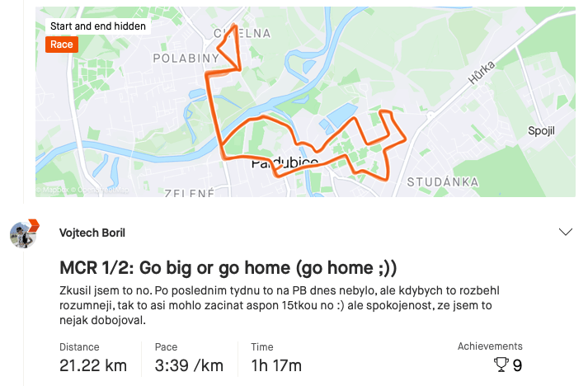This screenshot has height=386, width=588.
Task: Click the Pardubice label on the map
Action: coord(284,163)
